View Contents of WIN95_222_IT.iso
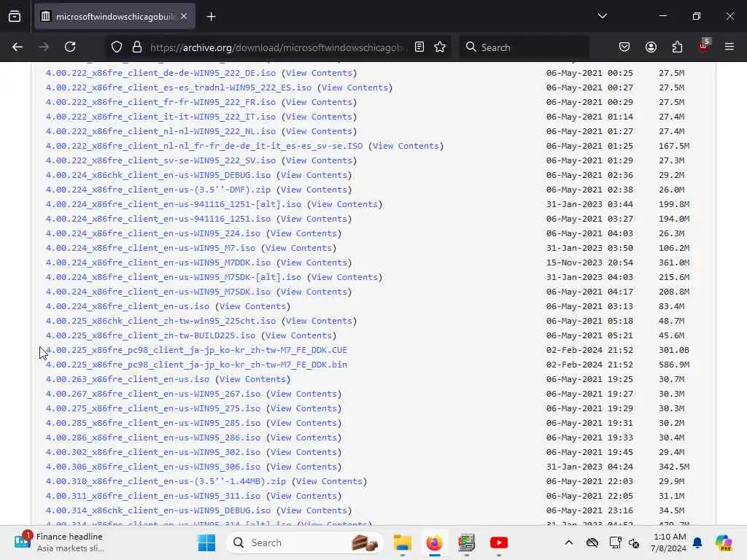The width and height of the screenshot is (747, 560). click(320, 117)
